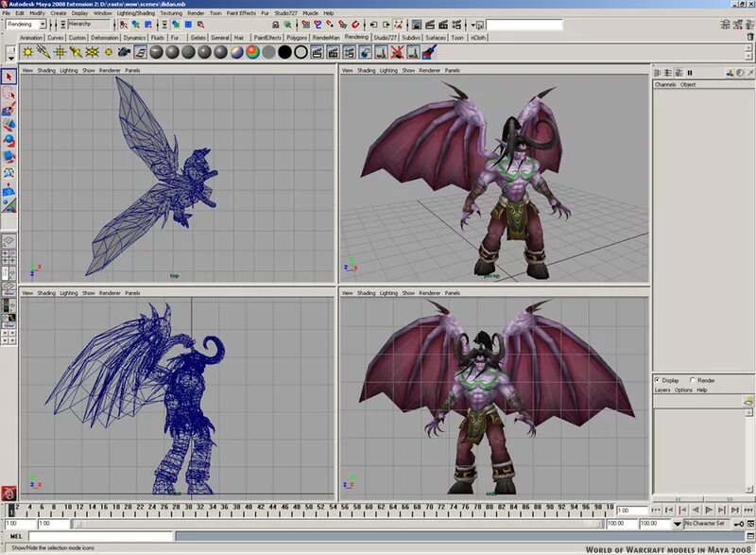
Task: Switch to the four view layout
Action: 9,256
